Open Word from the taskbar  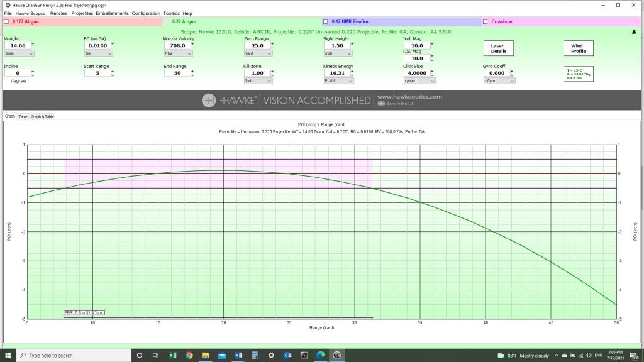coord(238,356)
